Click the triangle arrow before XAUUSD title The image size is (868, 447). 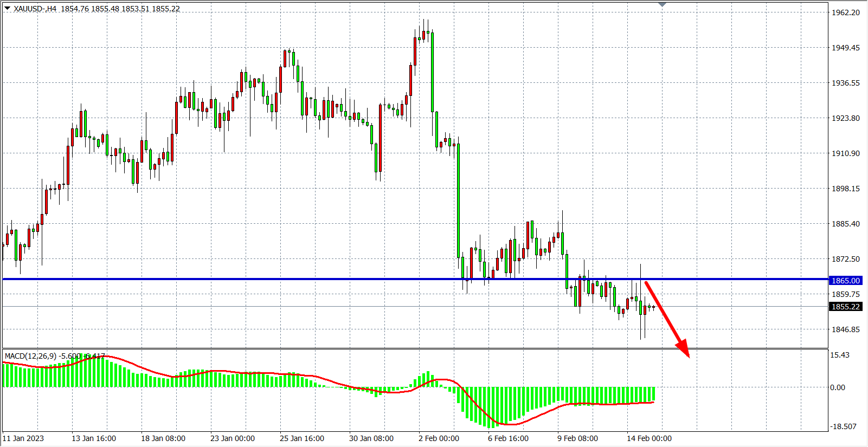click(x=7, y=8)
